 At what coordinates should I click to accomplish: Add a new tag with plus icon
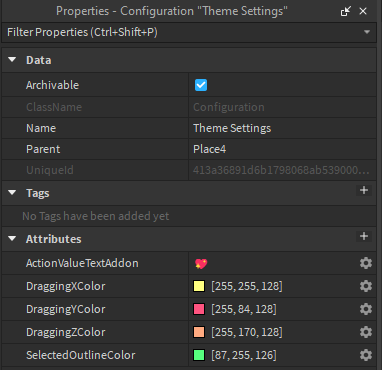[364, 190]
